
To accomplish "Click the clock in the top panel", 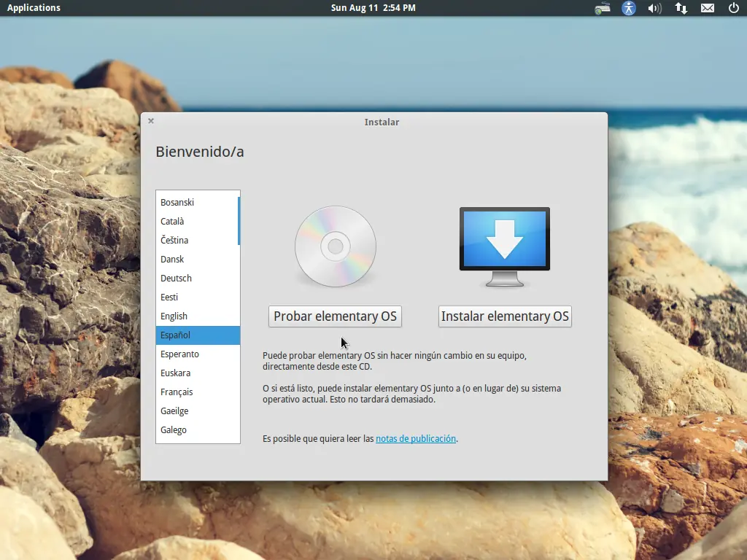I will (x=373, y=8).
